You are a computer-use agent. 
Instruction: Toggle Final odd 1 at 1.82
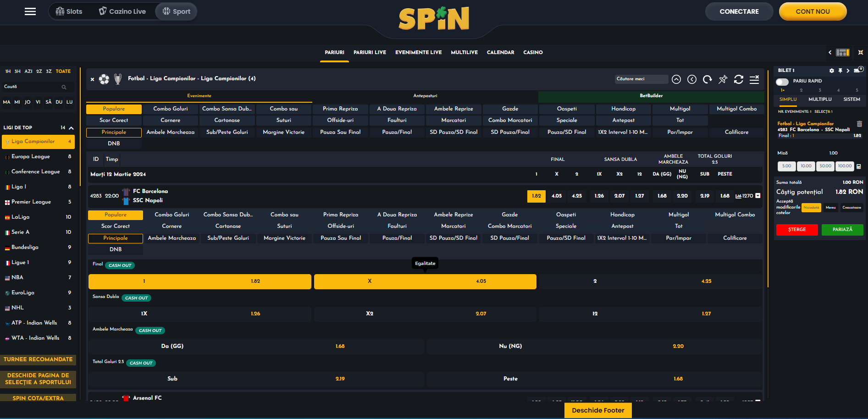coord(200,281)
